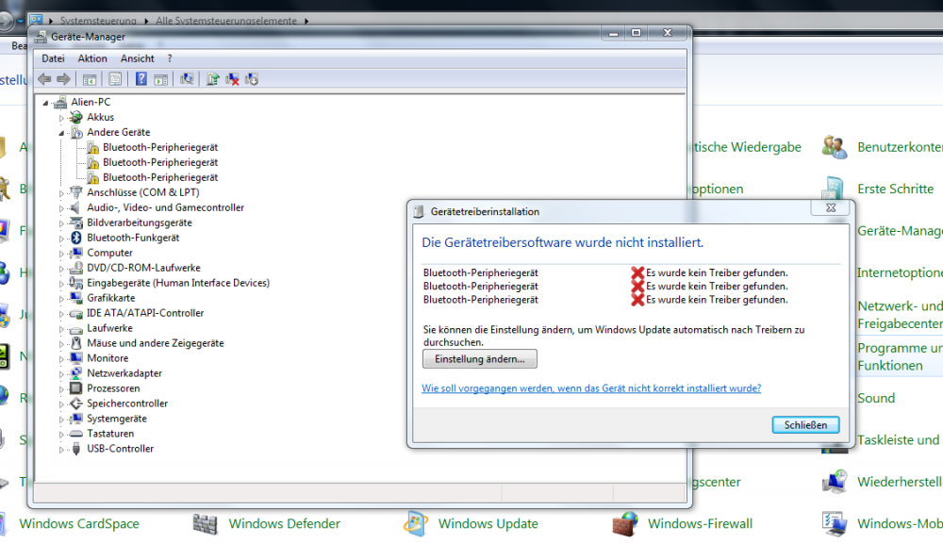This screenshot has width=943, height=560.
Task: Click the blue Help toolbar icon
Action: tap(141, 79)
